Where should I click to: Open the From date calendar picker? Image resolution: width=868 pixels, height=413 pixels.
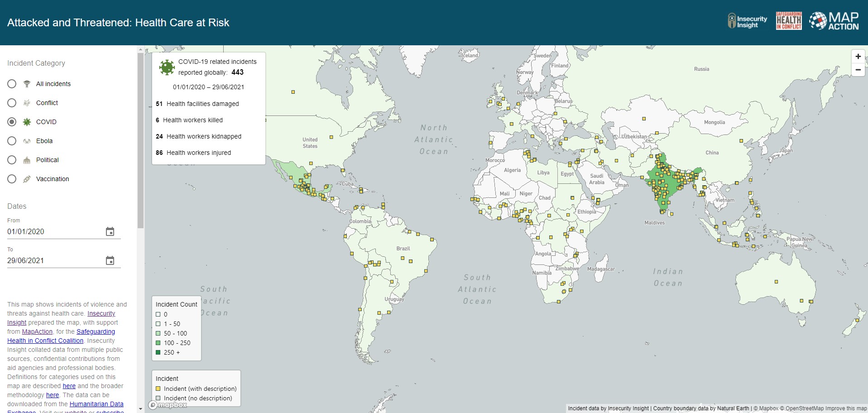[x=110, y=231]
